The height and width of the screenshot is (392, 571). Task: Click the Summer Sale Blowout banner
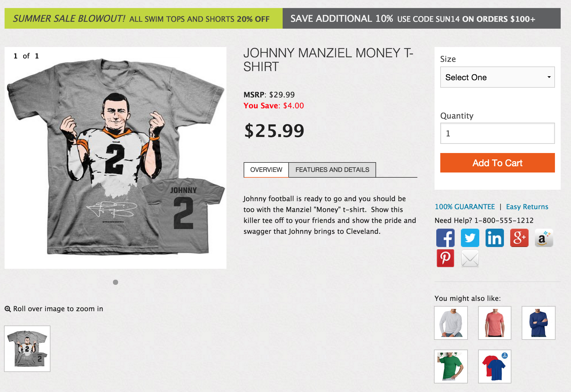point(143,19)
